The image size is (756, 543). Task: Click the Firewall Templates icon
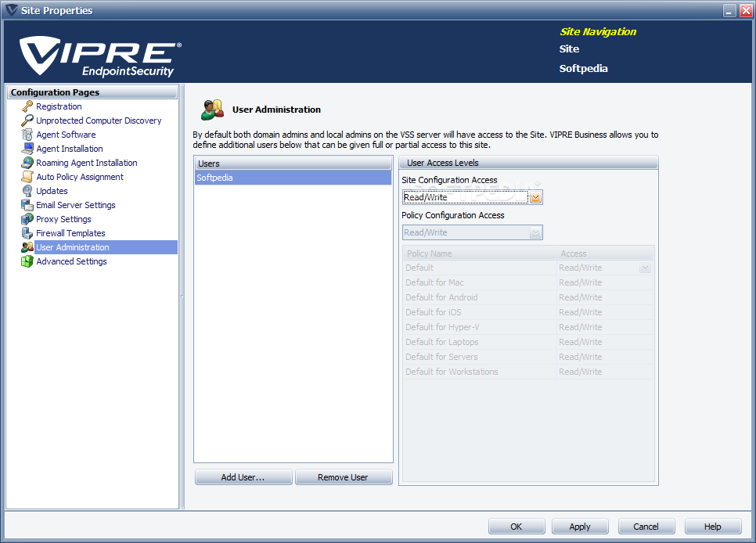[27, 233]
